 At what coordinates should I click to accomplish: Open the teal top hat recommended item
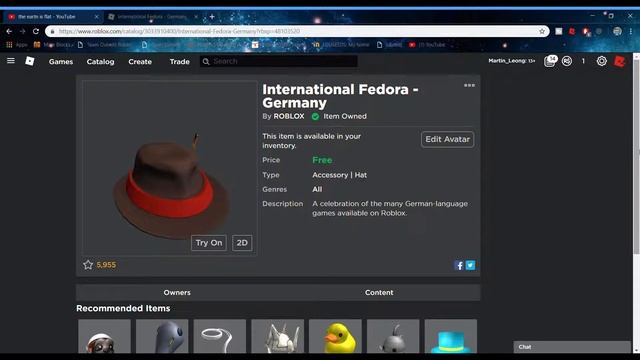pos(451,336)
